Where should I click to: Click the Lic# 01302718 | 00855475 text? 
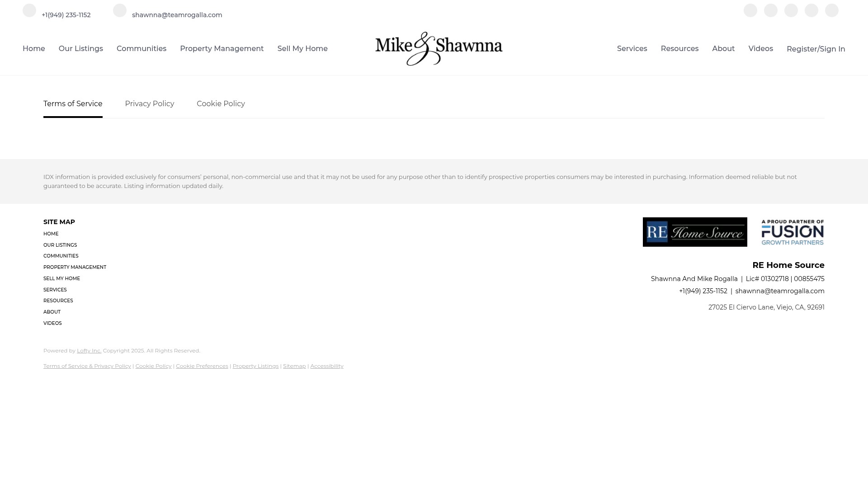pyautogui.click(x=785, y=279)
